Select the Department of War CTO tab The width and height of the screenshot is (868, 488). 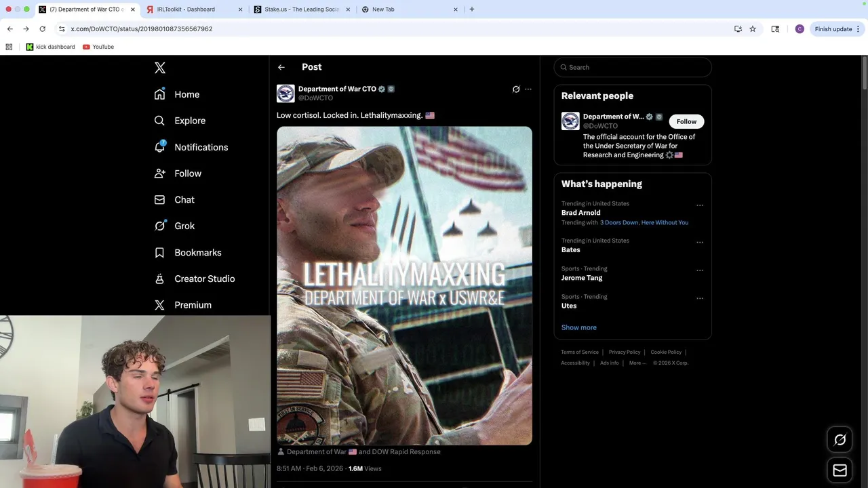(x=85, y=9)
